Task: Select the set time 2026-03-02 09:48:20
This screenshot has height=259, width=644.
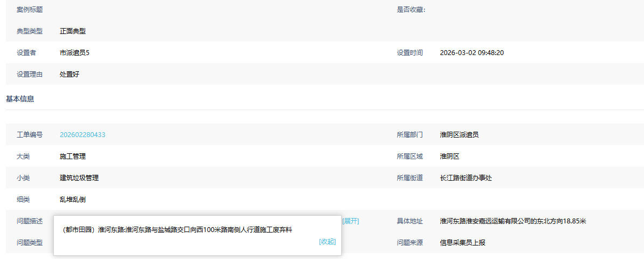Action: coord(472,53)
